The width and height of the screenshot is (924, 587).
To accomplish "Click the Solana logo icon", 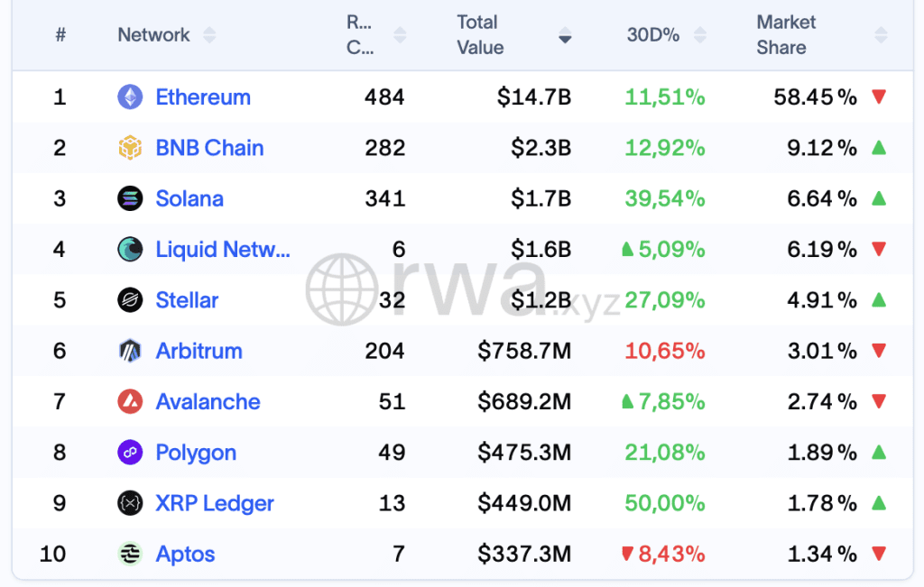I will [130, 198].
